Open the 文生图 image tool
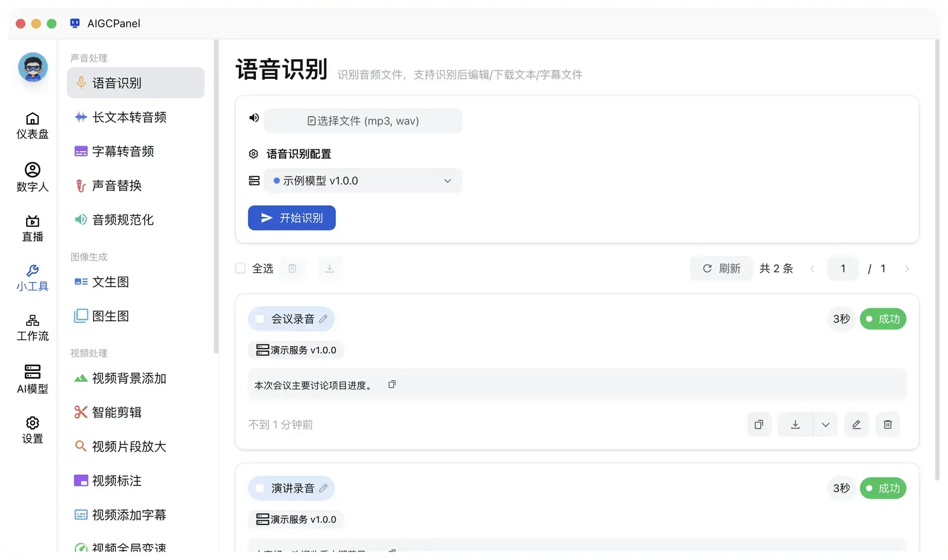This screenshot has width=948, height=560. (x=136, y=282)
